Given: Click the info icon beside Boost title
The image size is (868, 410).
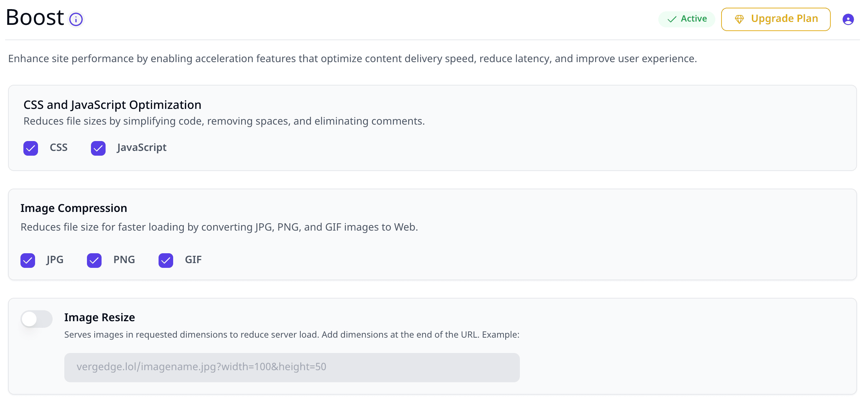Looking at the screenshot, I should pos(76,19).
